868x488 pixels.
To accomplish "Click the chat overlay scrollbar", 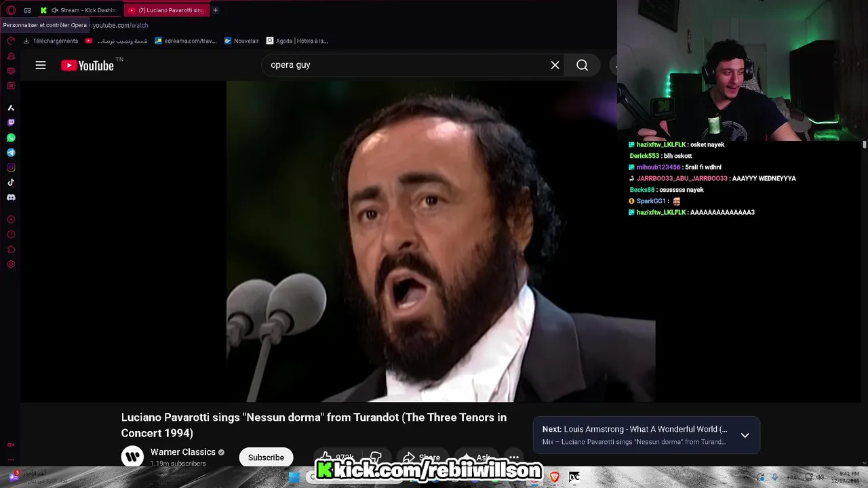I will [x=864, y=145].
